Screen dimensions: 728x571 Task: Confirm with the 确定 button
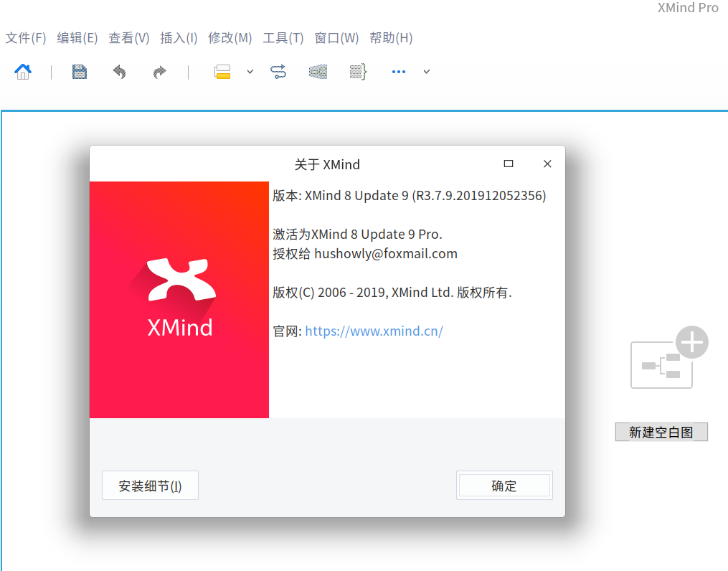point(504,486)
